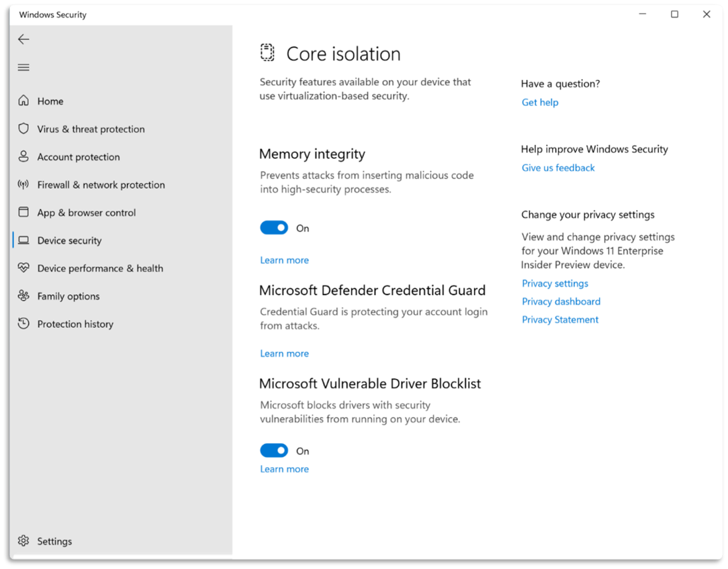
Task: Open App & browser control section
Action: click(87, 212)
